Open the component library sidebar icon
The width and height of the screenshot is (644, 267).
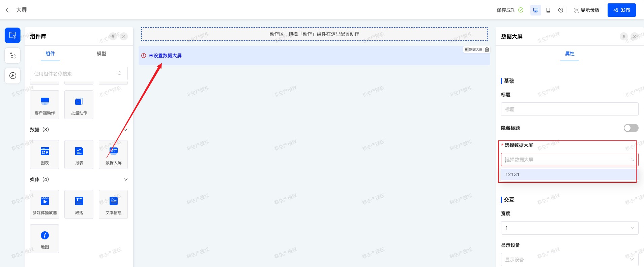12,35
